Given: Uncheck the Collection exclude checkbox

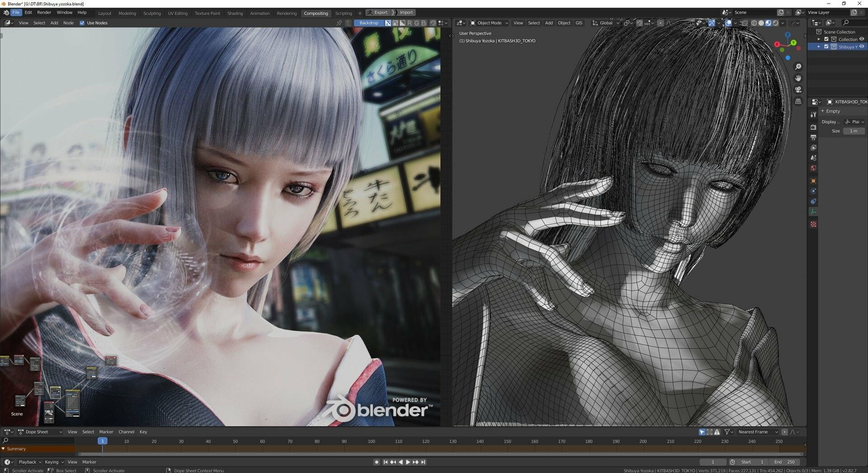Looking at the screenshot, I should 826,39.
